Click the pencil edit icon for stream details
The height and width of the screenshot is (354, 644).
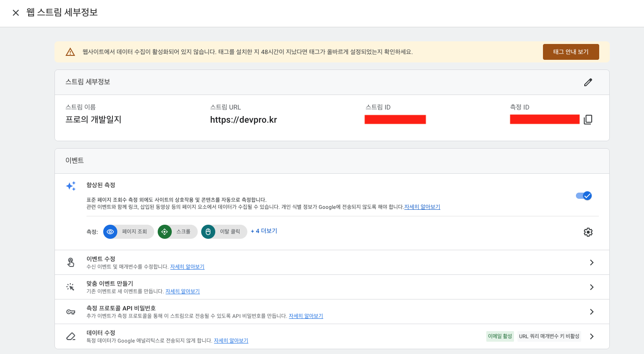[588, 82]
